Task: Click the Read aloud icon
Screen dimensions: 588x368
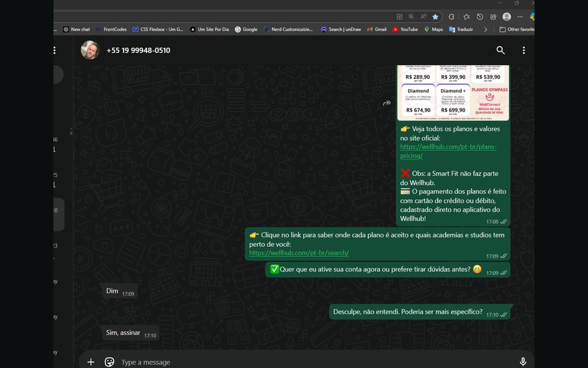Action: [x=424, y=17]
